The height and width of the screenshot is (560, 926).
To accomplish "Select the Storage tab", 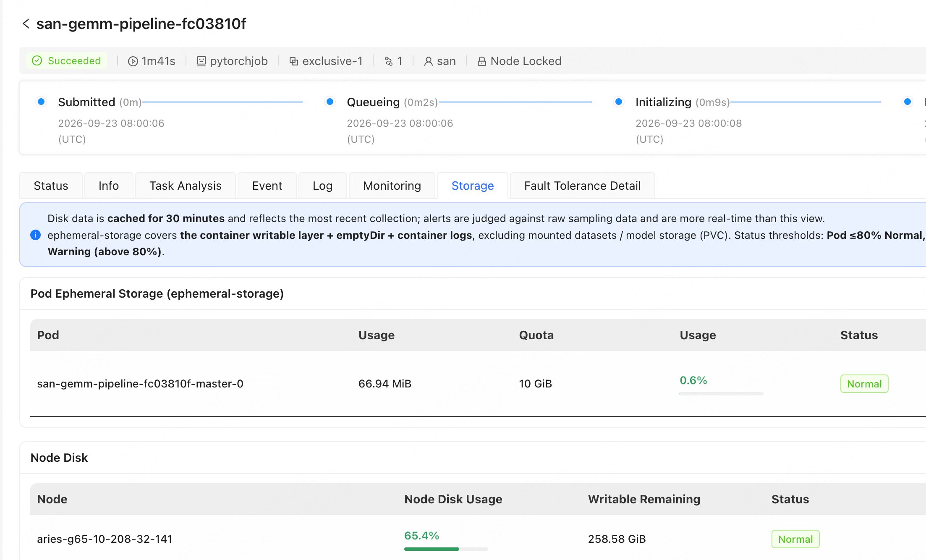I will click(x=473, y=186).
